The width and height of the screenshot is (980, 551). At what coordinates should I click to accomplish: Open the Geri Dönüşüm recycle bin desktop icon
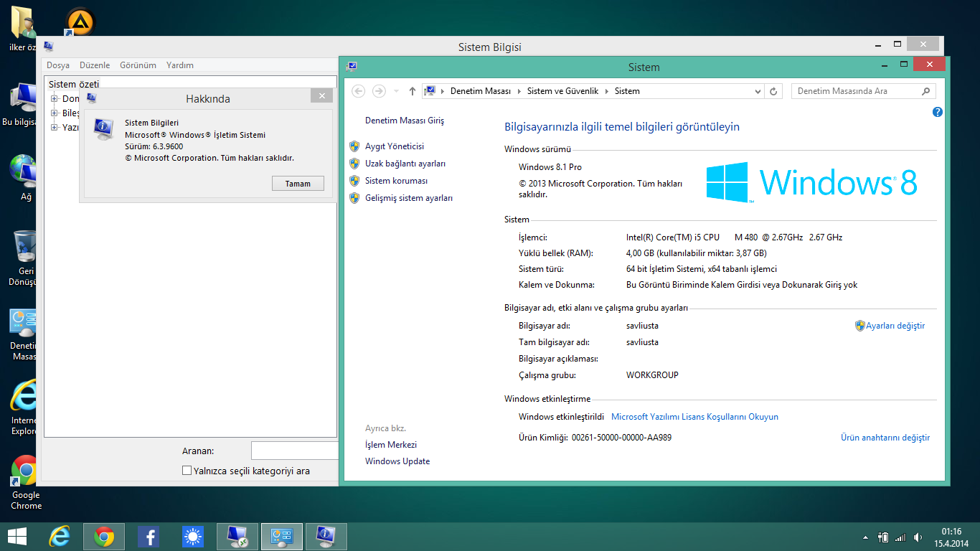pos(24,258)
